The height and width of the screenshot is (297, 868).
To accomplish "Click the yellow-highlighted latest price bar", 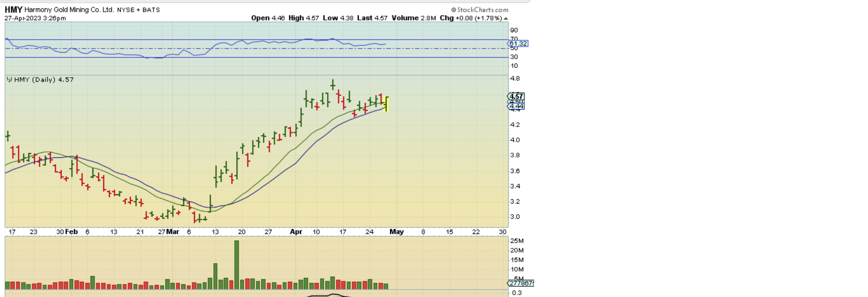I will 387,104.
